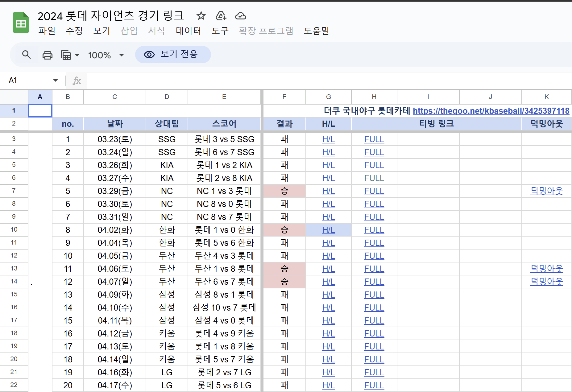Check the cloud document status icon

point(241,16)
